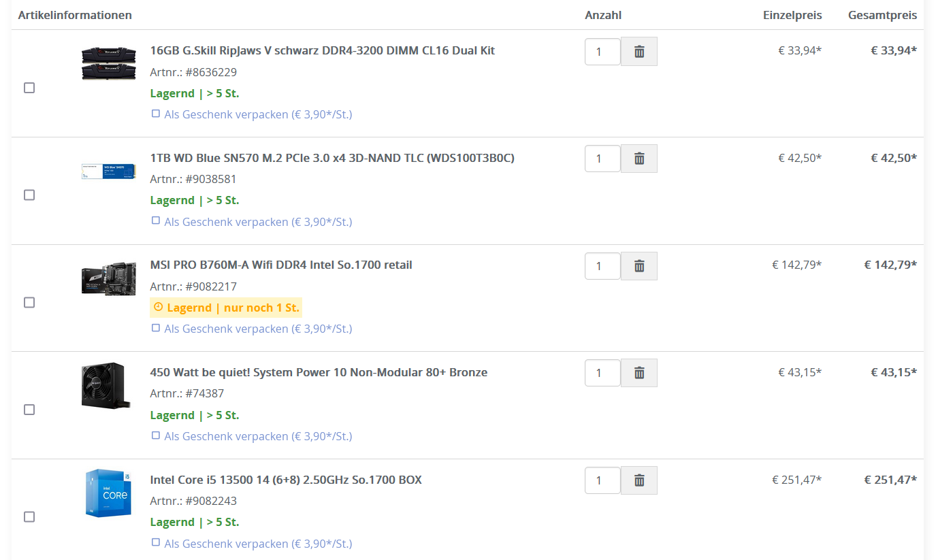Click the Gesamtpreis column header

[x=882, y=15]
